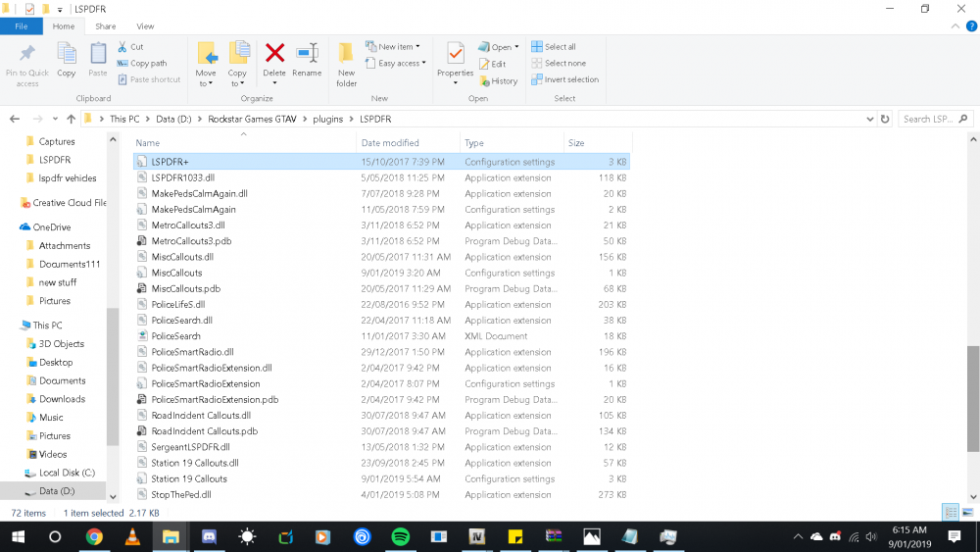980x552 pixels.
Task: Click the Up one level arrow
Action: click(x=72, y=119)
